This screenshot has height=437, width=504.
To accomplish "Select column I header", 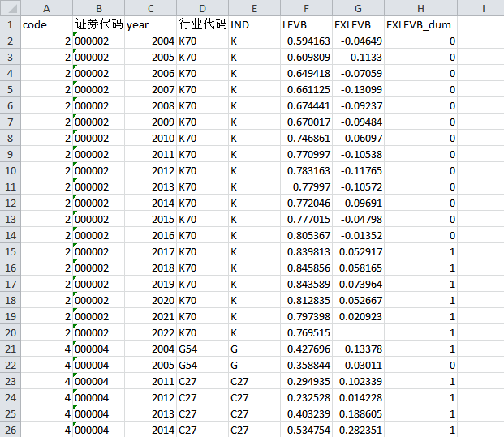I will [x=480, y=8].
